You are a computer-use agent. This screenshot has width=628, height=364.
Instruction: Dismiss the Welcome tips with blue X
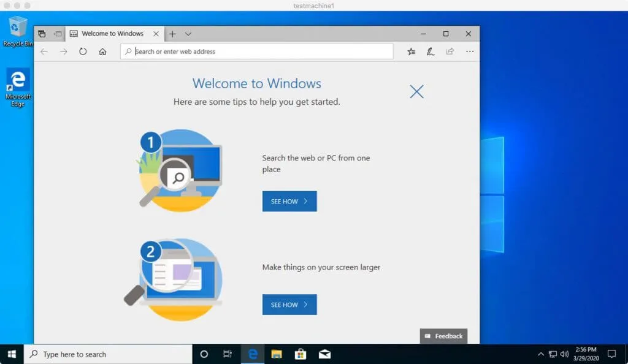(416, 91)
